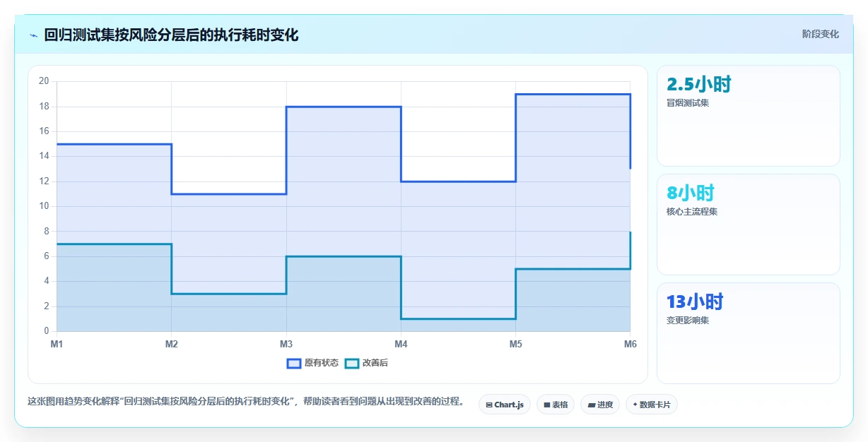Click the 13小时 value card
This screenshot has width=868, height=442.
[749, 333]
